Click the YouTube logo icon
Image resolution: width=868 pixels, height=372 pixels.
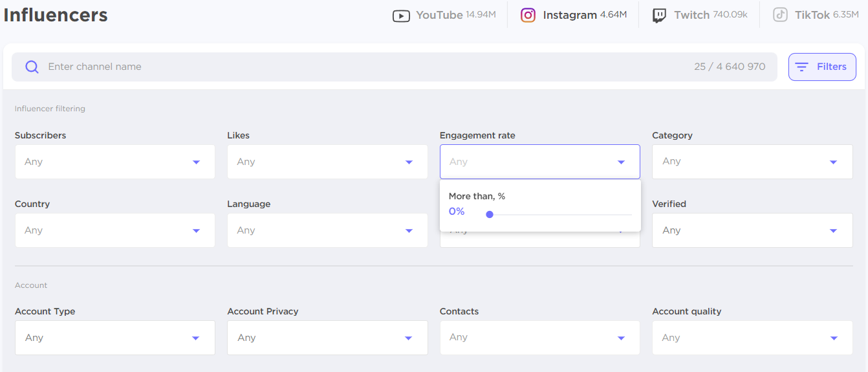(x=401, y=16)
